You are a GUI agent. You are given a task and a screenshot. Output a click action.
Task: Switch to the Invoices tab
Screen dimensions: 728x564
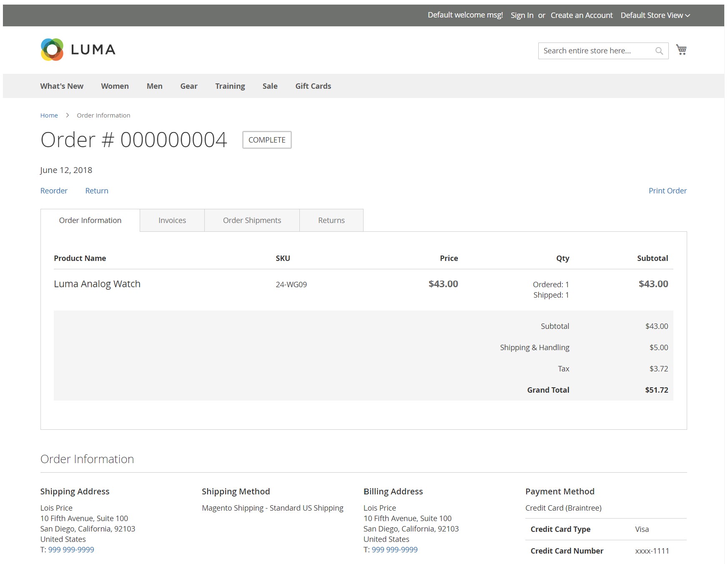171,220
